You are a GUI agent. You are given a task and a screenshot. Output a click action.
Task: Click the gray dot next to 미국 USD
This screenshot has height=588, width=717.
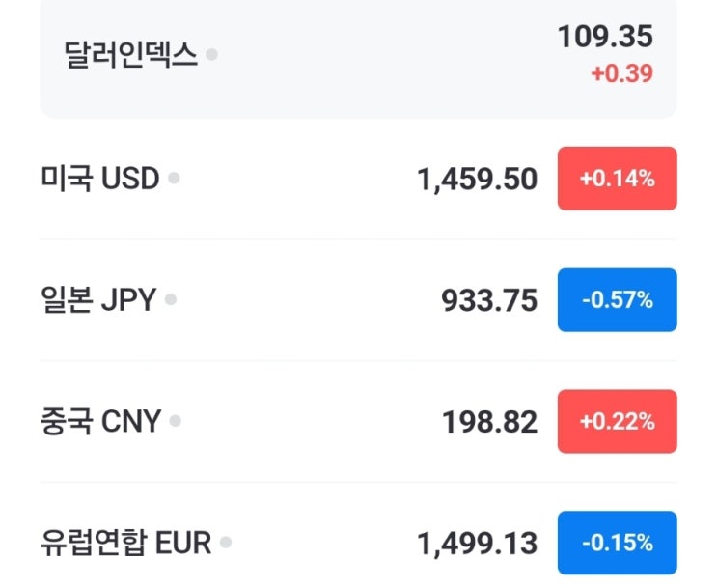pos(174,178)
